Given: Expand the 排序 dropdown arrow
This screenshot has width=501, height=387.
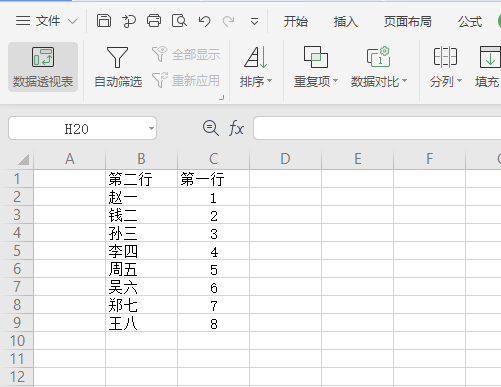Looking at the screenshot, I should (270, 81).
